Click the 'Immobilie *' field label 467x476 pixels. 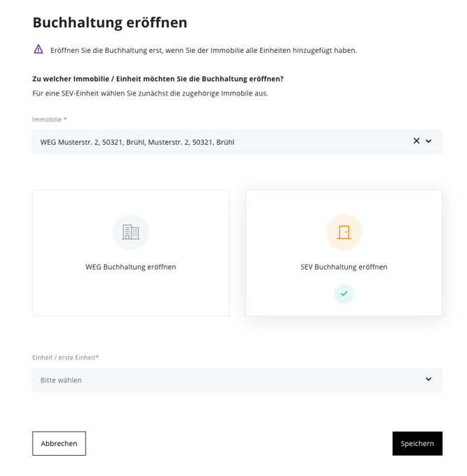tap(49, 119)
